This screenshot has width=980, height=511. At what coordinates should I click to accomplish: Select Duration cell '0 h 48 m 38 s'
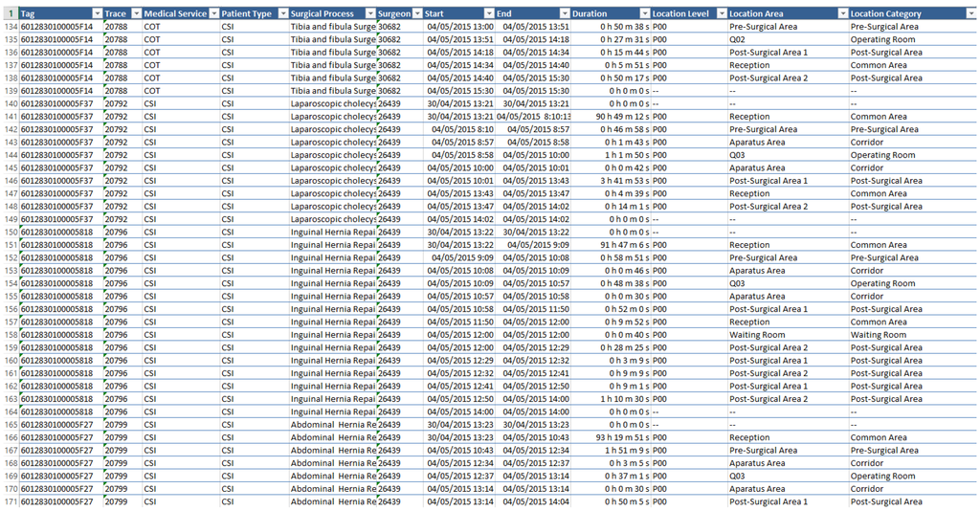click(x=611, y=283)
